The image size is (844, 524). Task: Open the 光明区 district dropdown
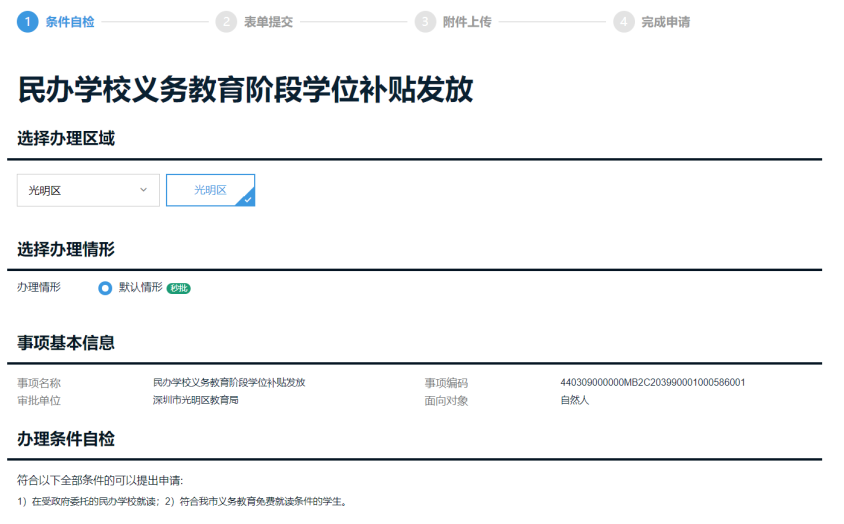pos(88,190)
